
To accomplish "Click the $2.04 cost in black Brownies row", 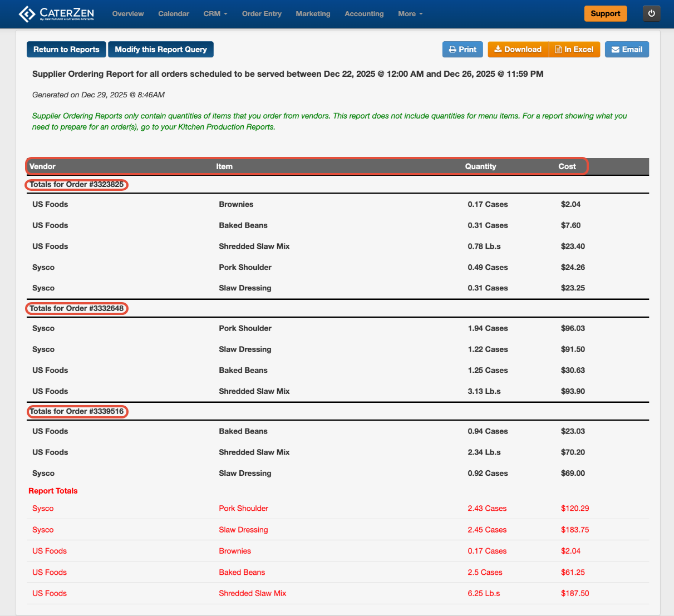I will (570, 204).
